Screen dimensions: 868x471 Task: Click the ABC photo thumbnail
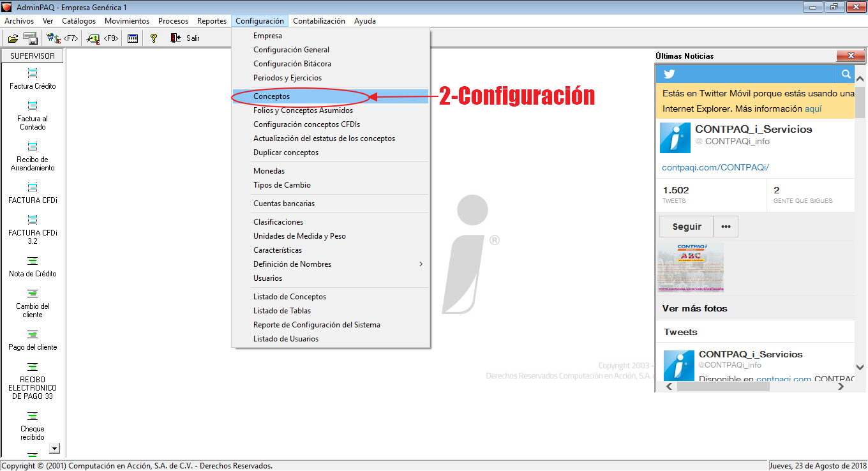(691, 267)
